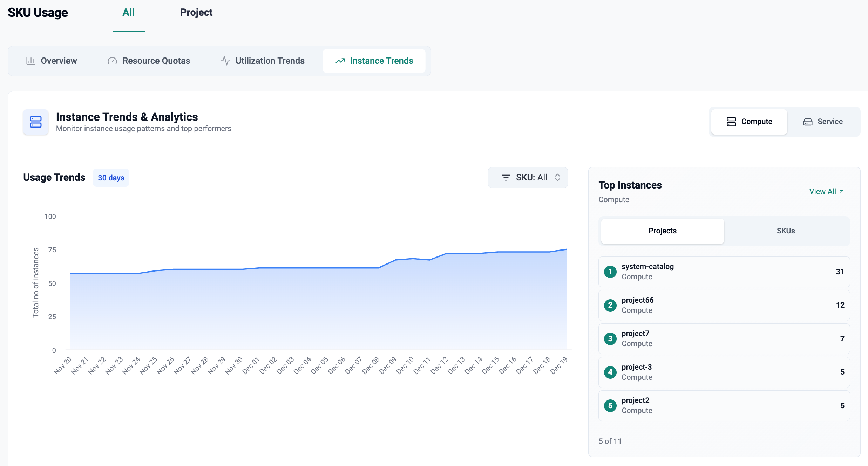This screenshot has height=466, width=868.
Task: Click the Instance Trends arrow icon
Action: click(340, 61)
